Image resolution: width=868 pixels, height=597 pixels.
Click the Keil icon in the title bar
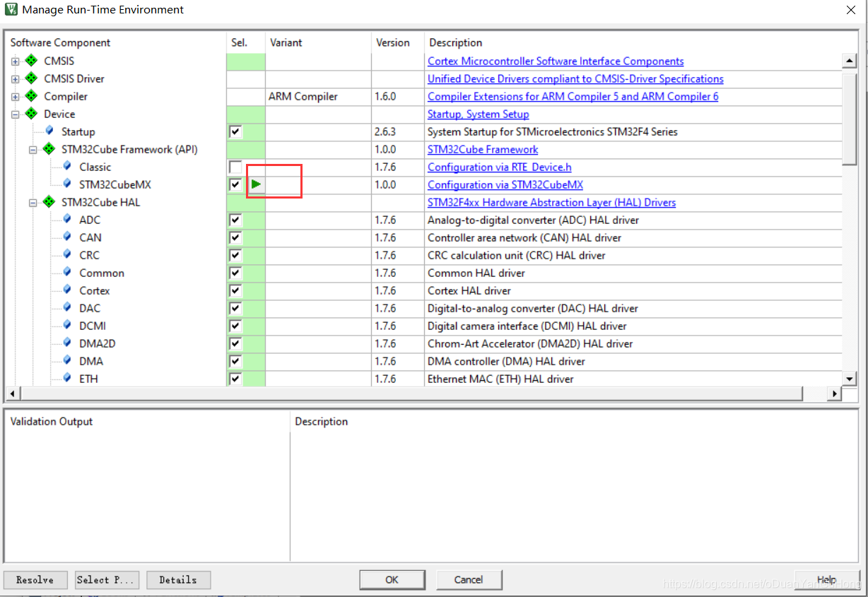11,10
